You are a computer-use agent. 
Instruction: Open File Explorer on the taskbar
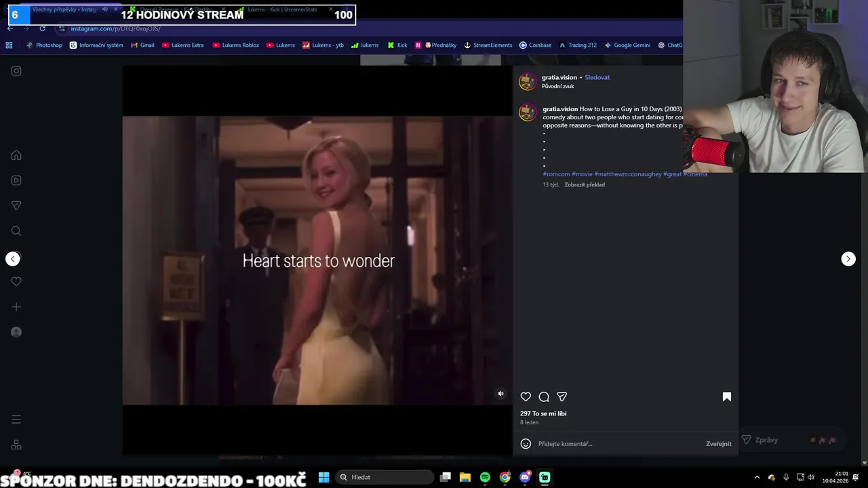[x=465, y=477]
